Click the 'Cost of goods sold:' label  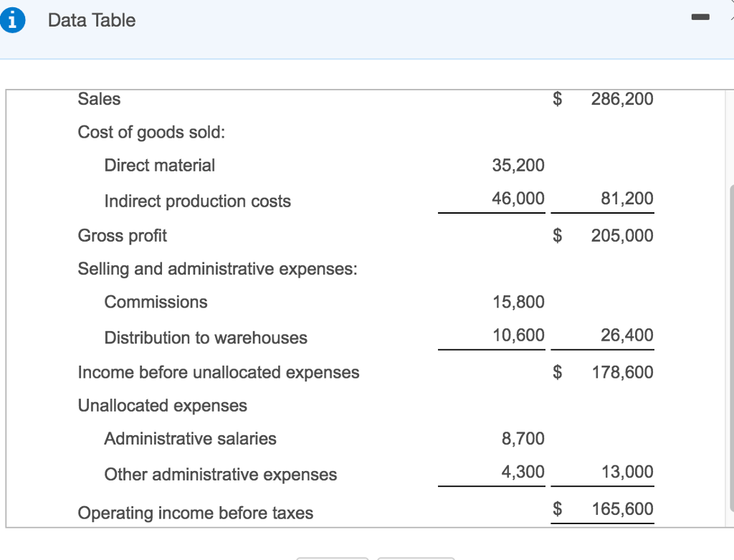pyautogui.click(x=151, y=132)
